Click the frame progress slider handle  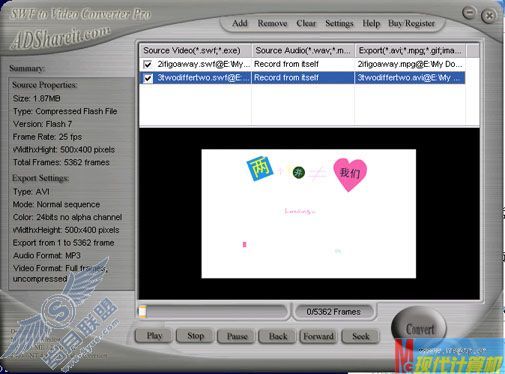coord(142,311)
